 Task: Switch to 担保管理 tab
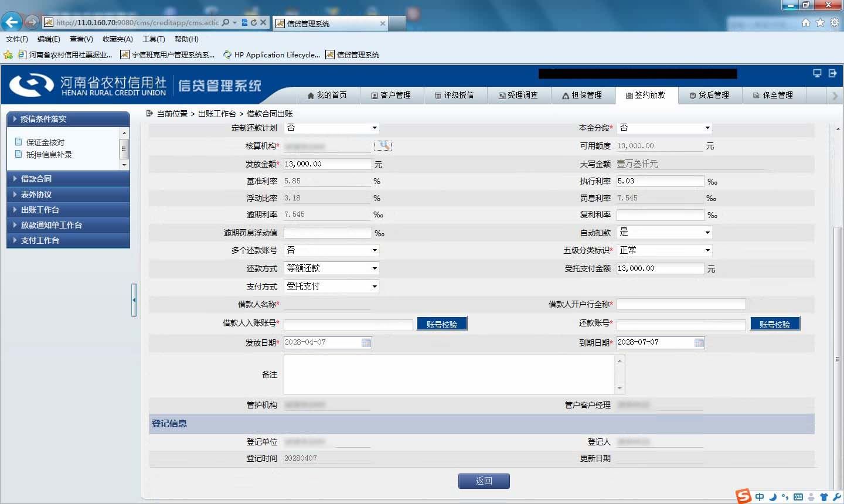(582, 95)
